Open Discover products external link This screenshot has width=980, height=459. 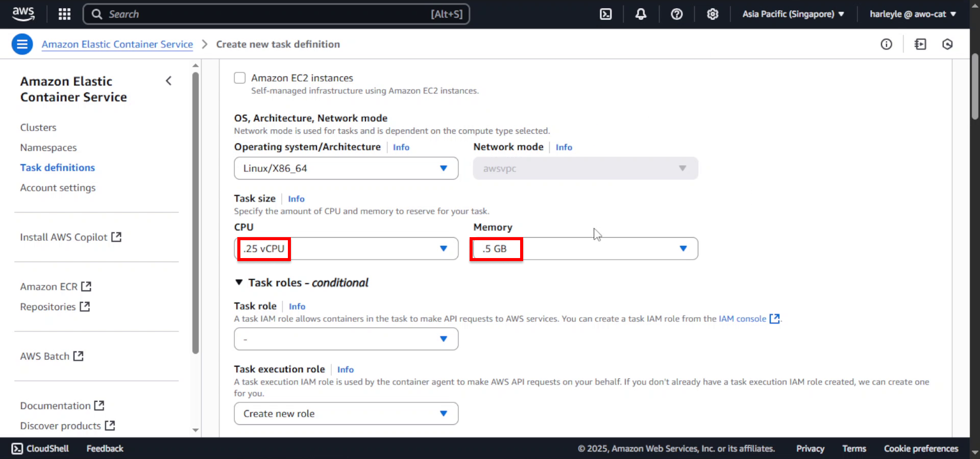[67, 425]
